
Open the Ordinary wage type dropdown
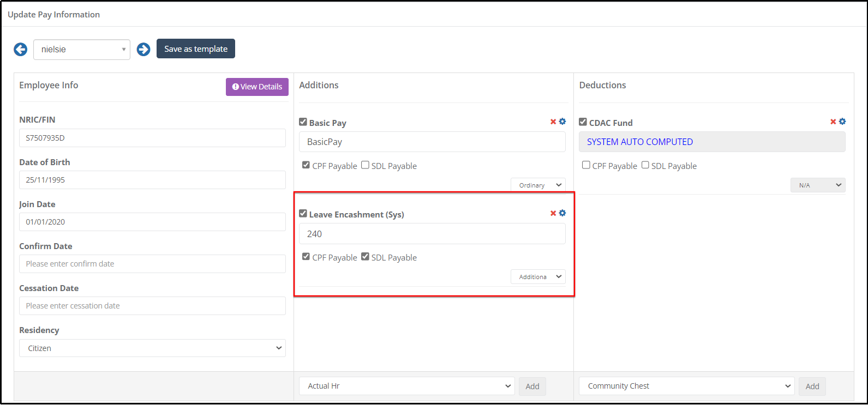click(538, 185)
